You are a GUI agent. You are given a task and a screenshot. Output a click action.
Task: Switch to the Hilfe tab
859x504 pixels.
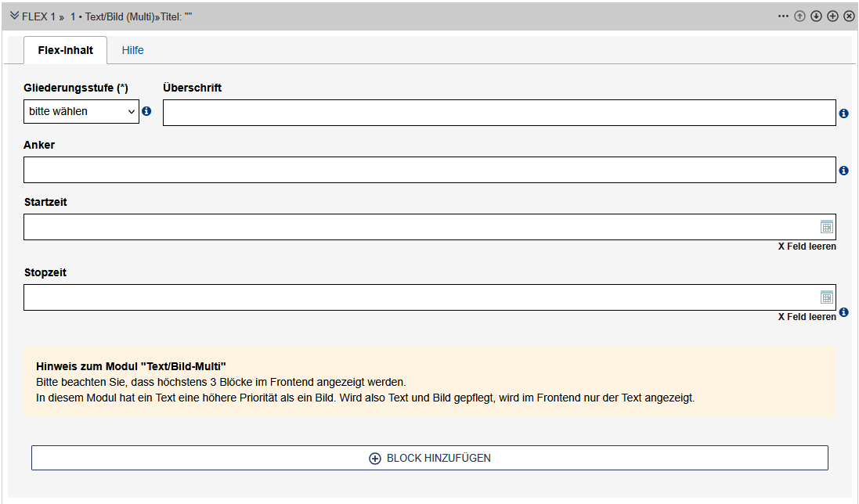(x=132, y=50)
